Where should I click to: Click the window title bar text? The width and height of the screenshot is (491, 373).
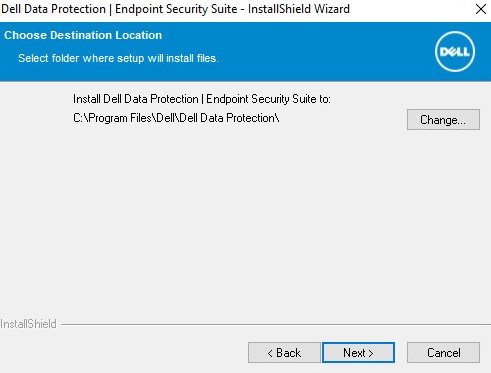pos(175,9)
